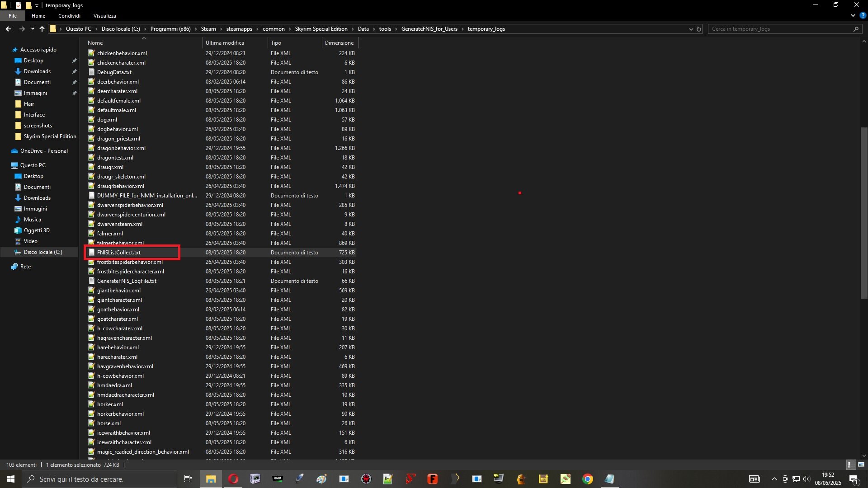Click the file icon of horse.xml
The width and height of the screenshot is (868, 488).
(91, 423)
